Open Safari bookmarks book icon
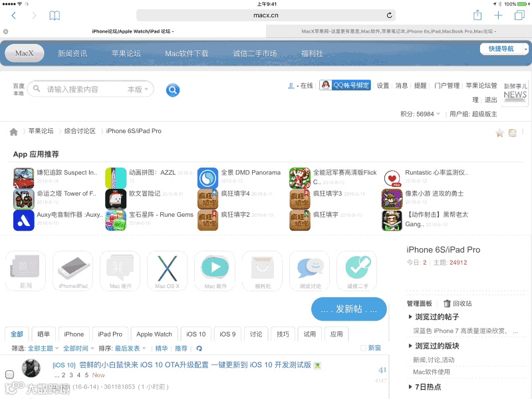The image size is (532, 399). point(55,15)
